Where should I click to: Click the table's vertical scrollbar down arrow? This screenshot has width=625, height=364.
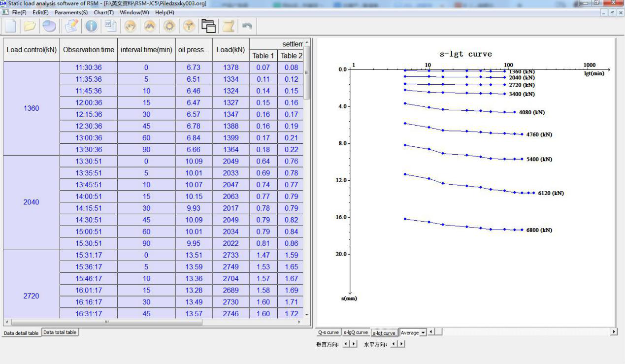pyautogui.click(x=307, y=314)
